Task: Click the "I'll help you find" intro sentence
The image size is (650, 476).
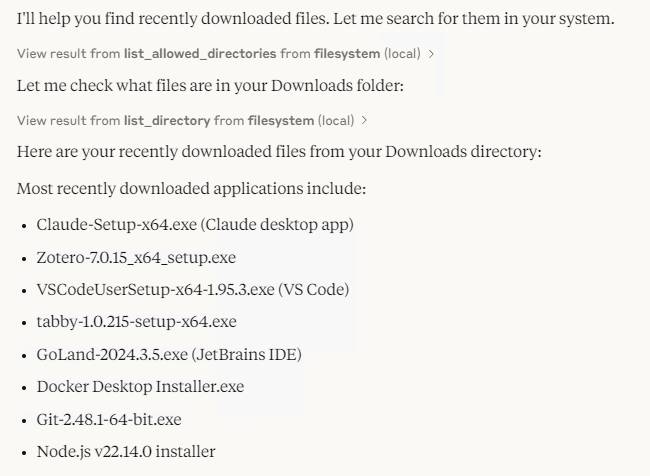Action: click(315, 20)
